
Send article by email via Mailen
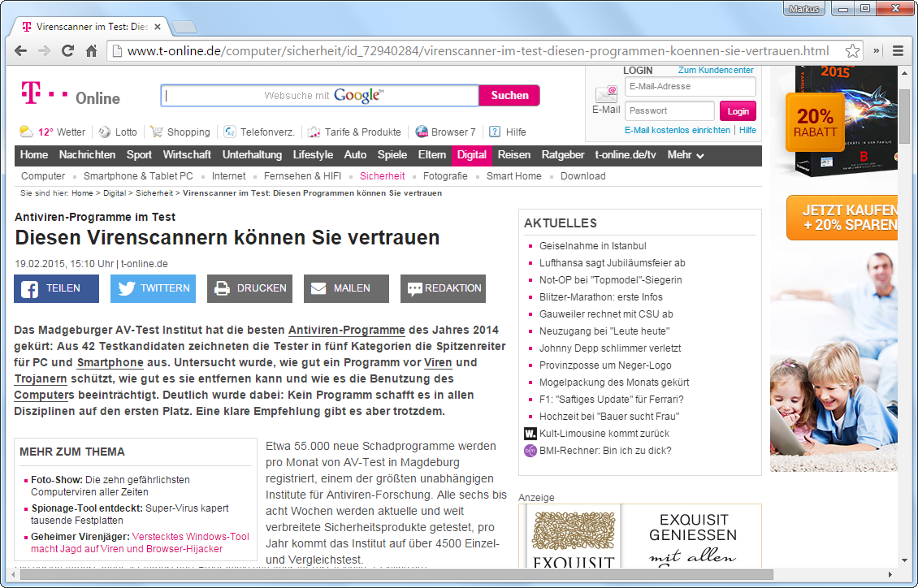click(346, 288)
